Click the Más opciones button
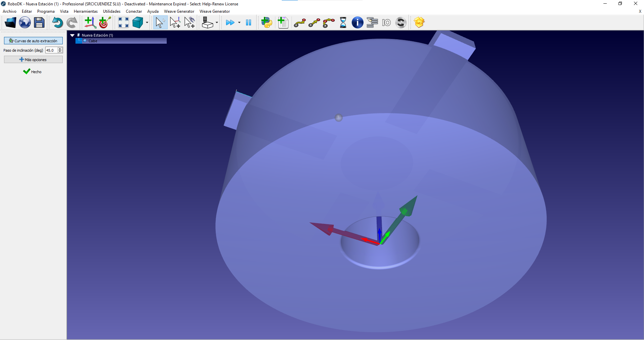 coord(33,60)
